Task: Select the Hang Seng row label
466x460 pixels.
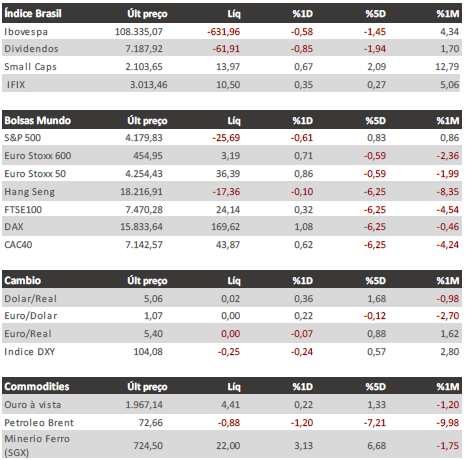Action: click(x=29, y=192)
